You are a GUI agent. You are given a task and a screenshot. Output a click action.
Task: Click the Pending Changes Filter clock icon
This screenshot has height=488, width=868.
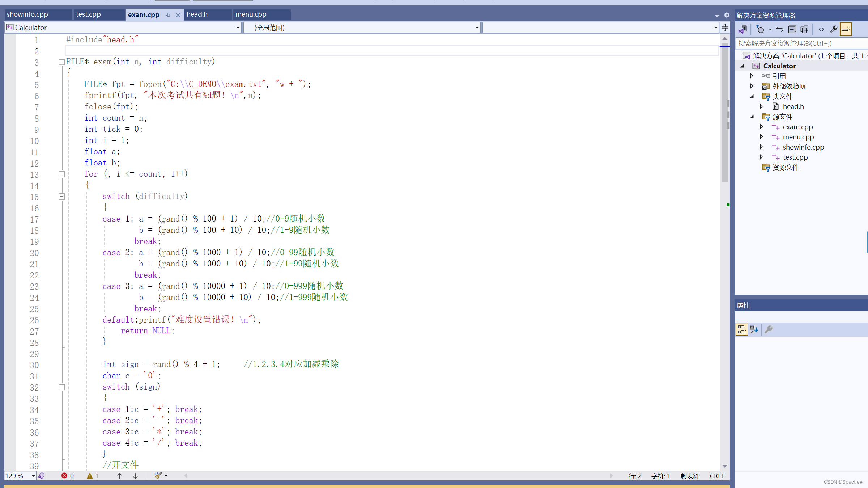point(760,29)
